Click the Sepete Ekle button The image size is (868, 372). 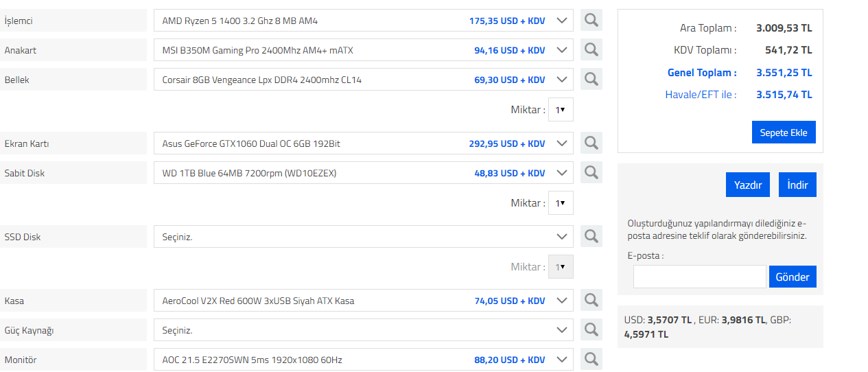(784, 132)
